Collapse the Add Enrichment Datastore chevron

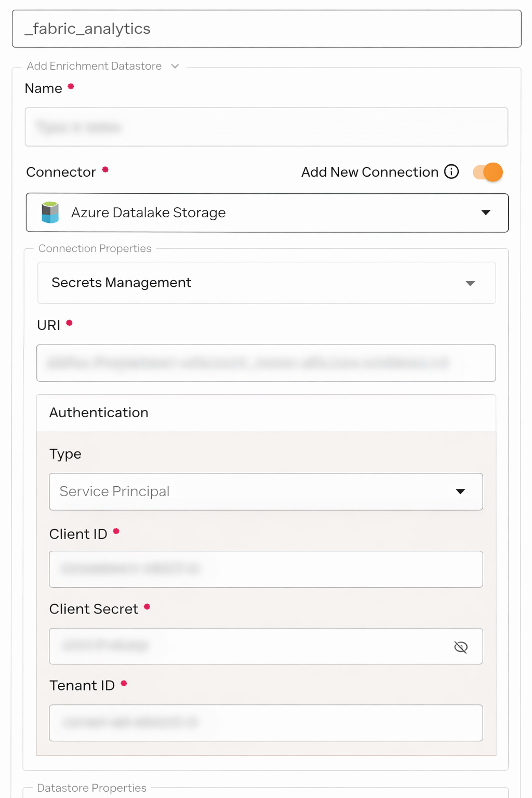coord(175,66)
